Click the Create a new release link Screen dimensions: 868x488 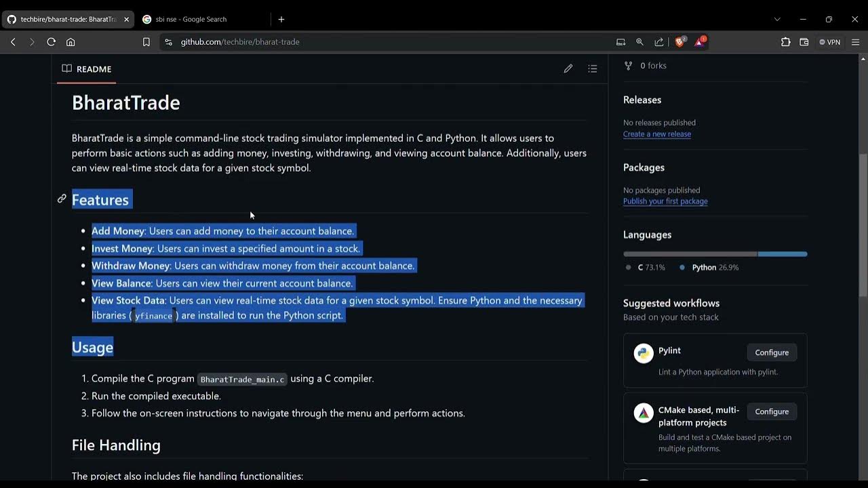pyautogui.click(x=656, y=134)
